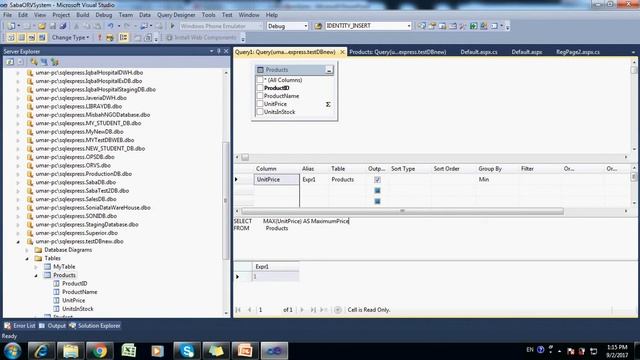Viewport: 640px width, 360px height.
Task: Check the All Columns checkbox
Action: tap(260, 80)
